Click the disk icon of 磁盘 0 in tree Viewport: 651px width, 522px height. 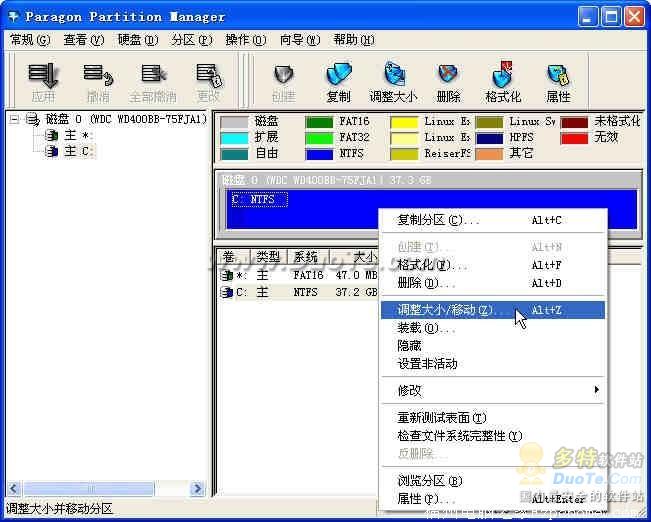coord(32,120)
